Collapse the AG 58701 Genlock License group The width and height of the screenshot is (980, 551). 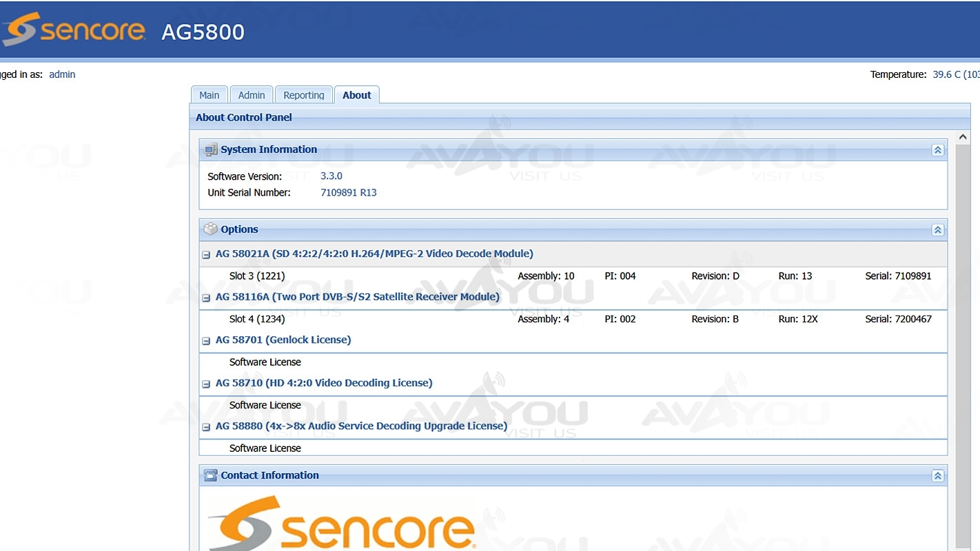[x=206, y=341]
